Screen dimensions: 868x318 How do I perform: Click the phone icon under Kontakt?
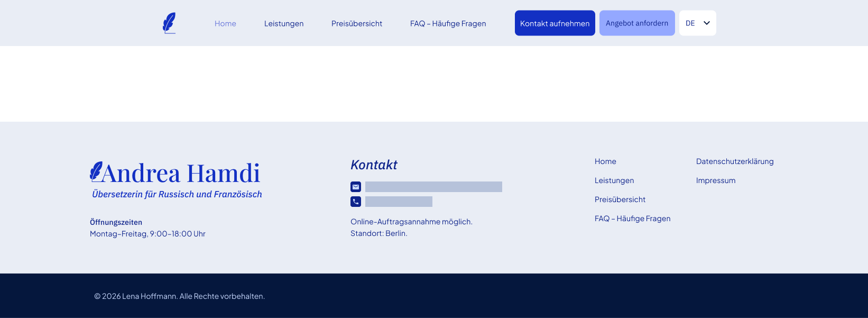tap(356, 202)
